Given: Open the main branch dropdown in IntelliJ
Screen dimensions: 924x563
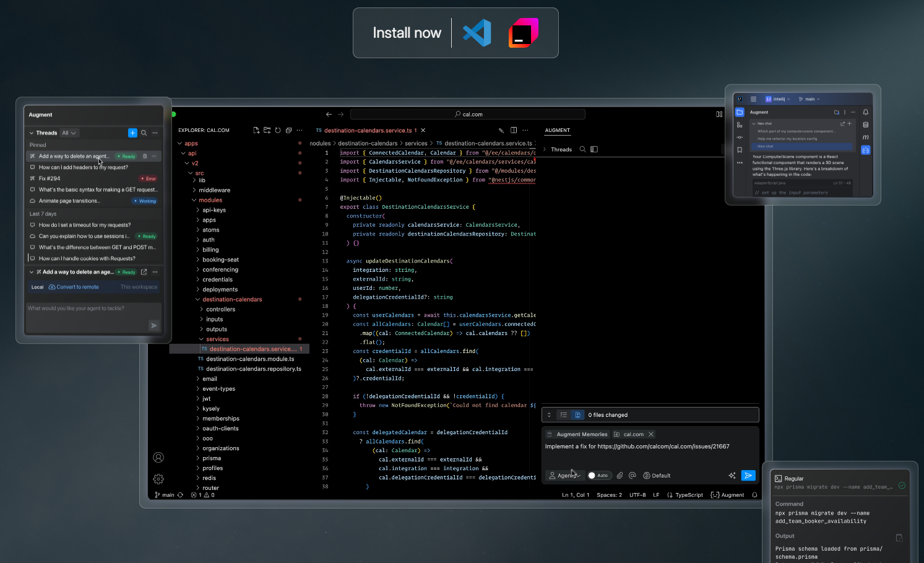Looking at the screenshot, I should (x=810, y=99).
